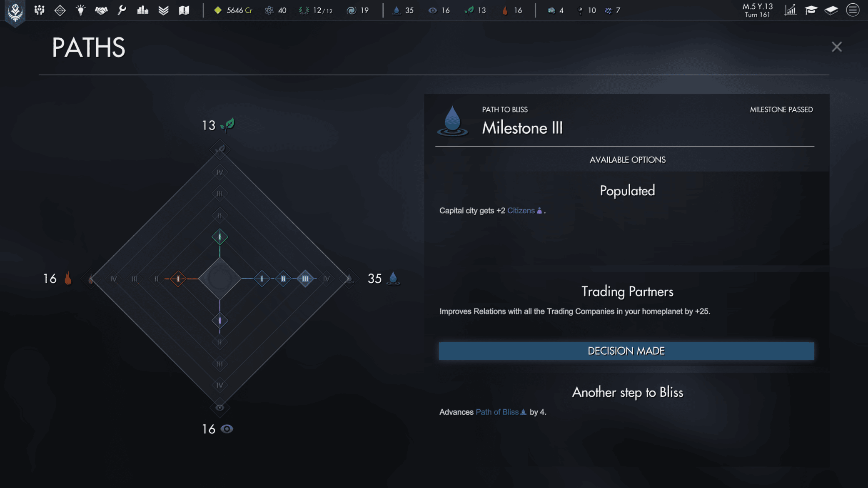
Task: Open the statistics chart icon
Action: (x=790, y=10)
